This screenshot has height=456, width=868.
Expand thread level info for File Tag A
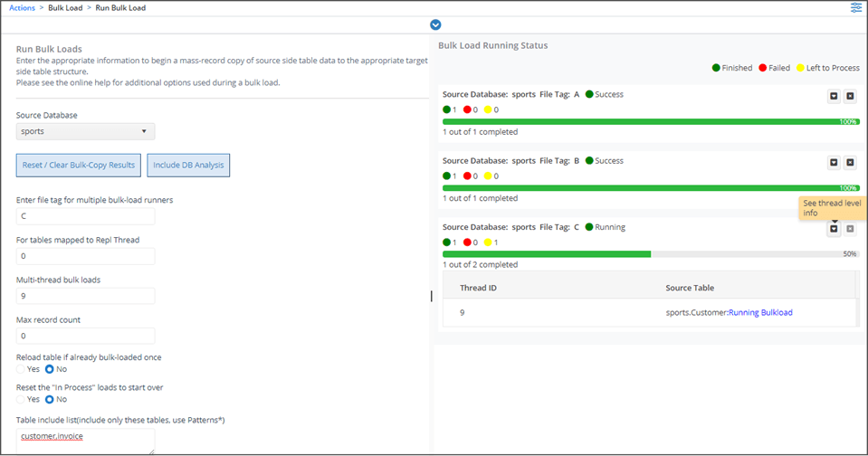click(x=834, y=96)
